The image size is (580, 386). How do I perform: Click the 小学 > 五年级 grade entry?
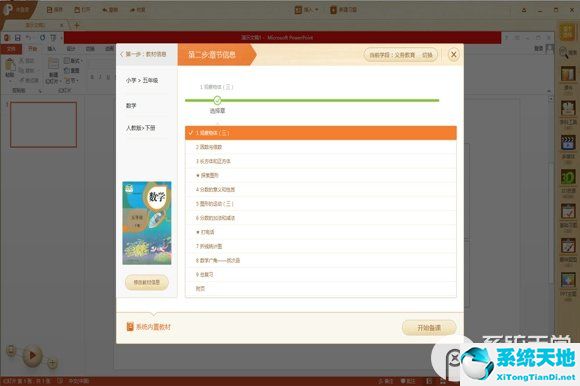tap(142, 80)
